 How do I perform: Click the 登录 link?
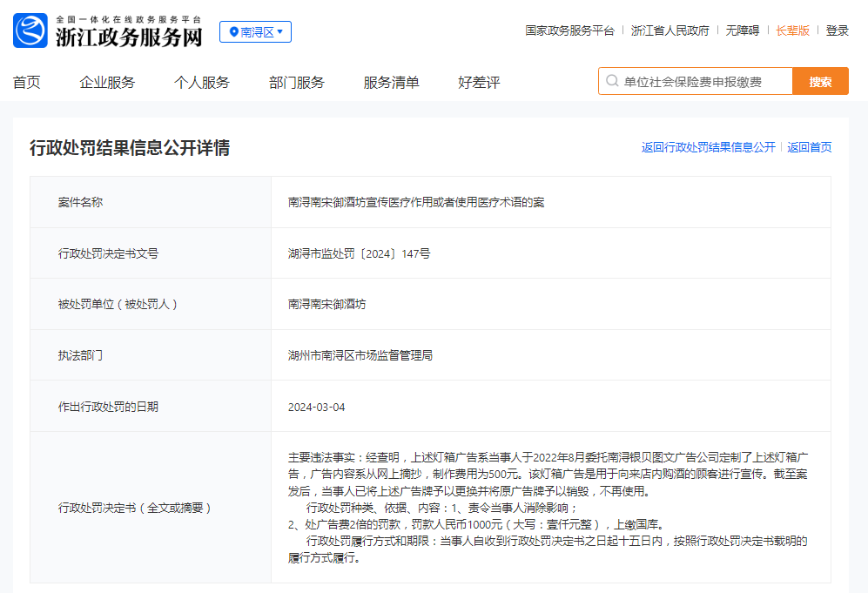point(837,30)
